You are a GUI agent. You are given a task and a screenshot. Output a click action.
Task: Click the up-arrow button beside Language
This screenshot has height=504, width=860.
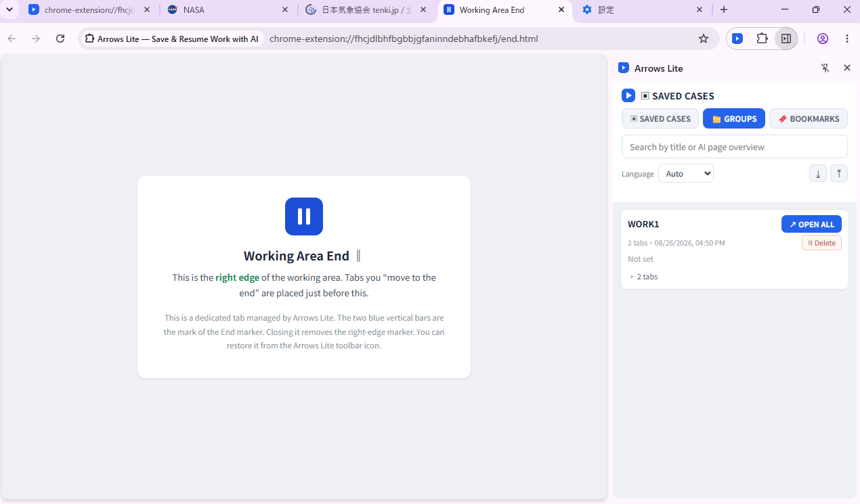[839, 174]
